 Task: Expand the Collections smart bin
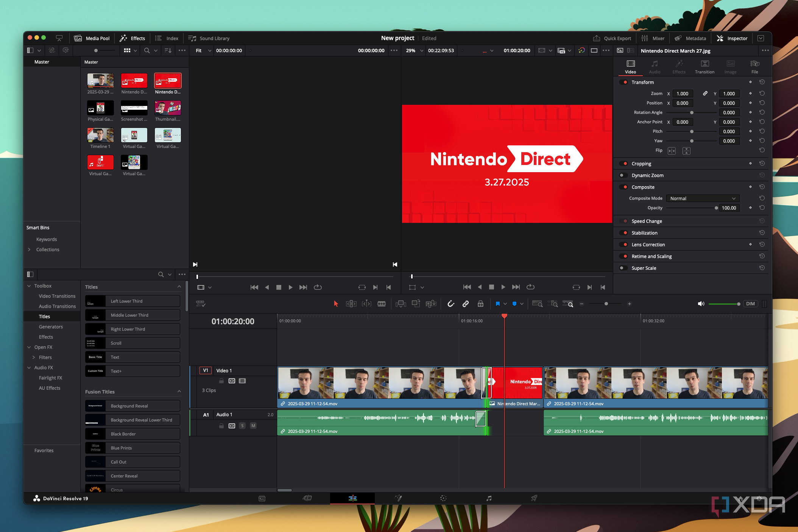tap(29, 249)
